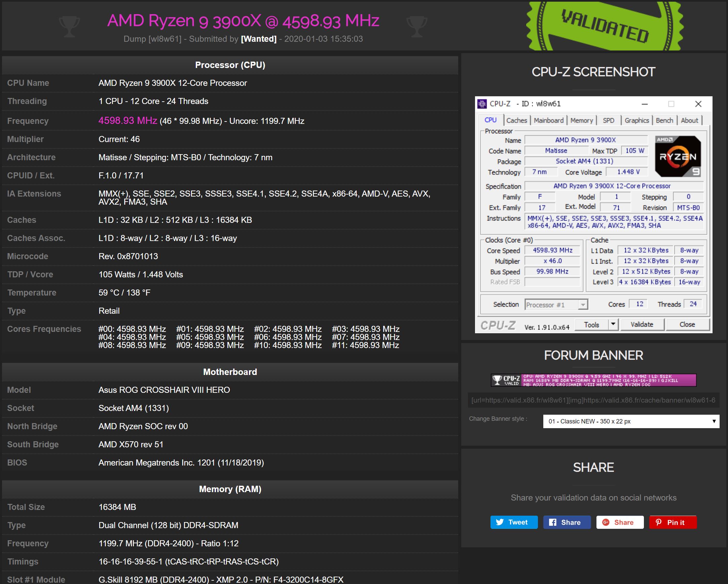Viewport: 728px width, 584px height.
Task: Click the Twitter bird icon on Tweet
Action: point(500,522)
